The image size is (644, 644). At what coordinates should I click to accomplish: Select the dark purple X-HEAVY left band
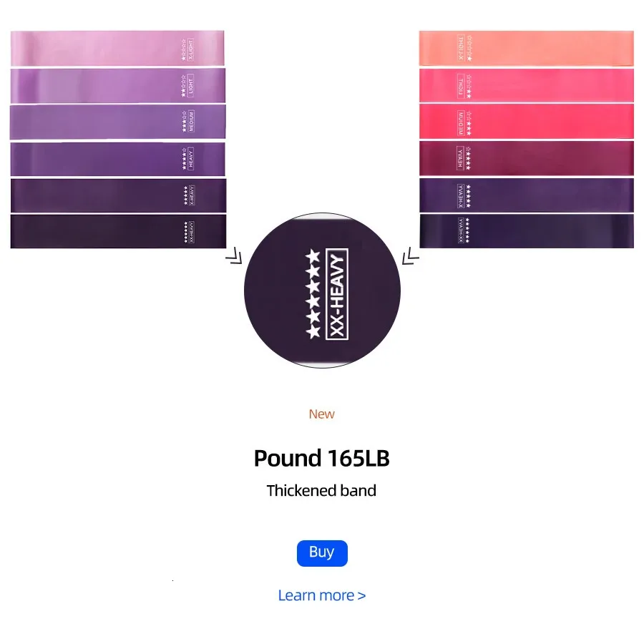118,195
